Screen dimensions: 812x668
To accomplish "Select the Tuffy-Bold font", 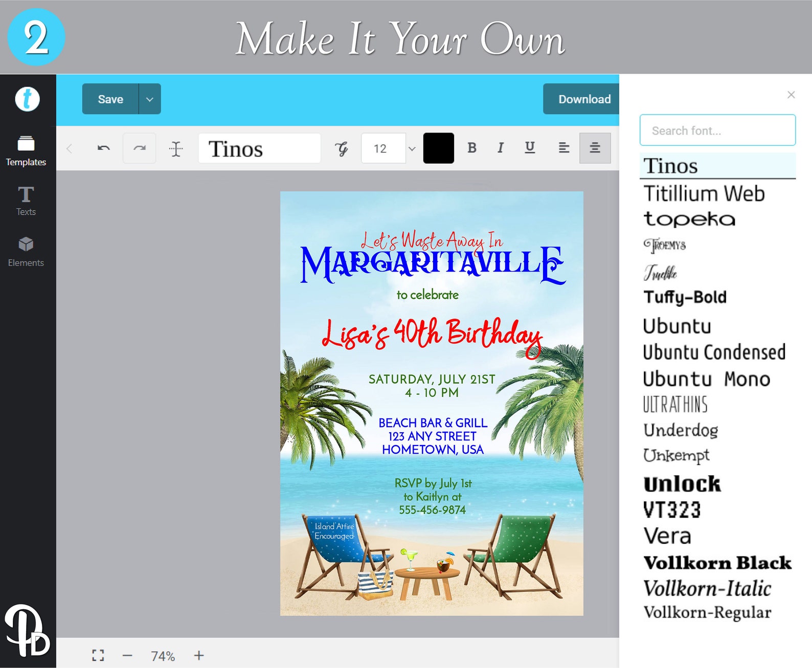I will click(x=685, y=297).
